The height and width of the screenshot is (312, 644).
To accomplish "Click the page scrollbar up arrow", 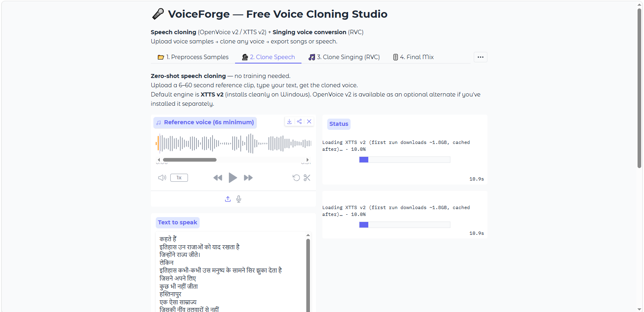I will (x=640, y=4).
